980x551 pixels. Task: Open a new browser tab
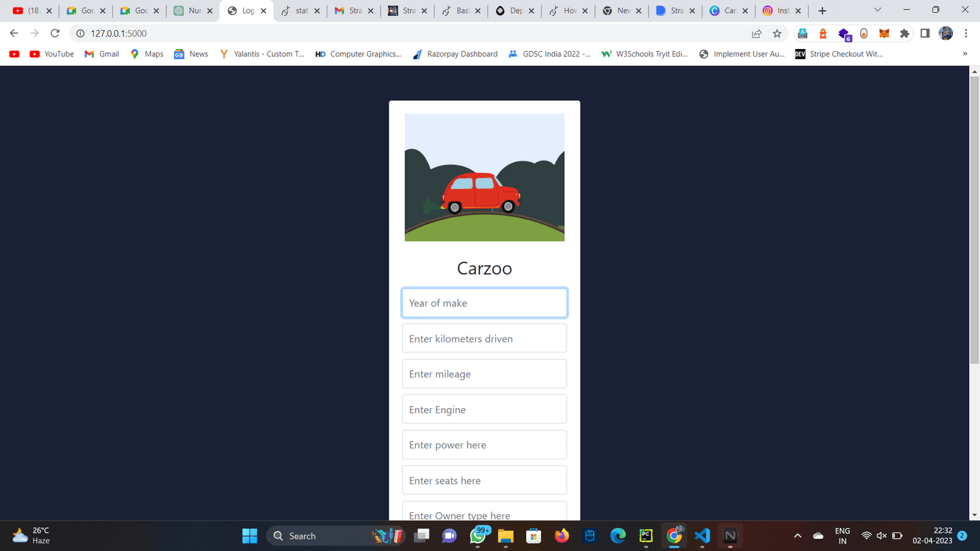coord(822,11)
